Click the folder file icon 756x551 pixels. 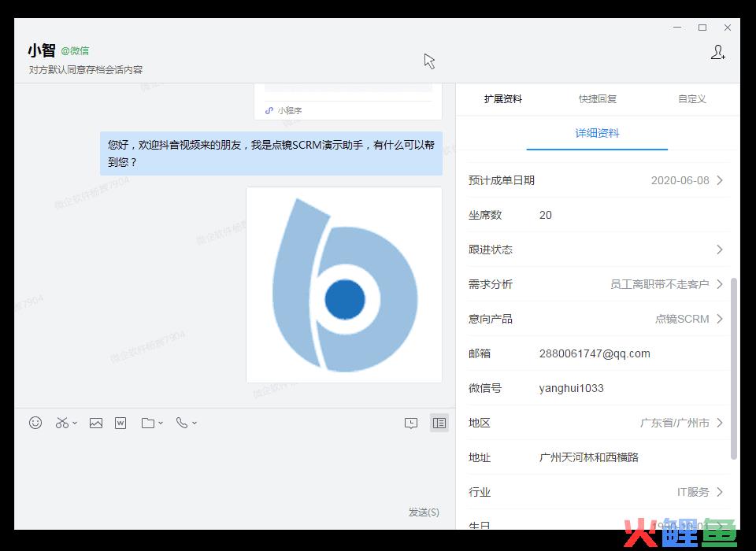tap(148, 423)
